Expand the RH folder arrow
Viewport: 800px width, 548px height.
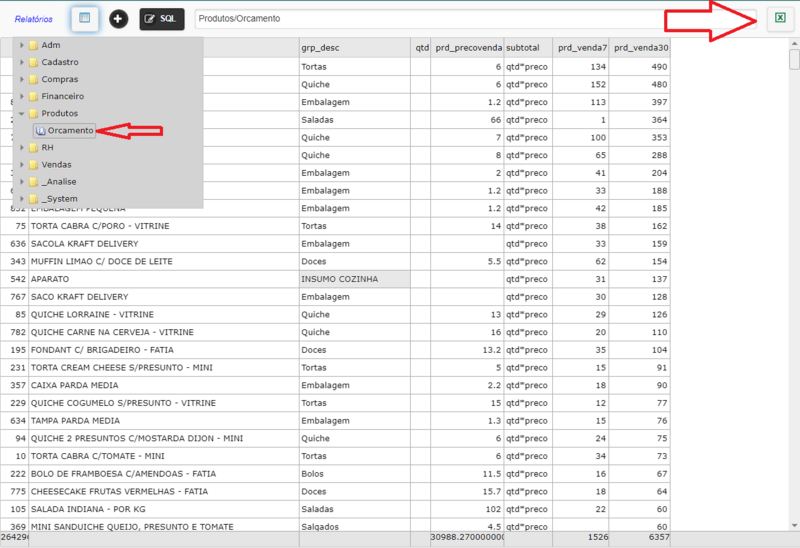[x=22, y=147]
